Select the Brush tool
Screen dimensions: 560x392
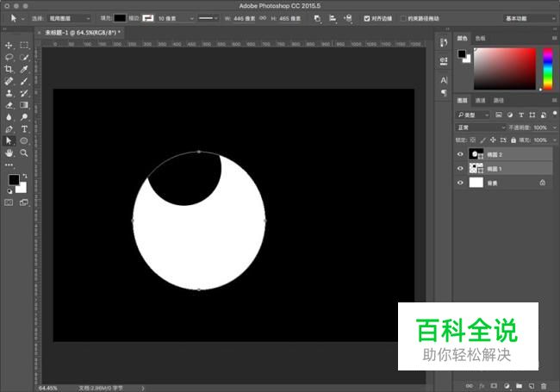(x=24, y=81)
